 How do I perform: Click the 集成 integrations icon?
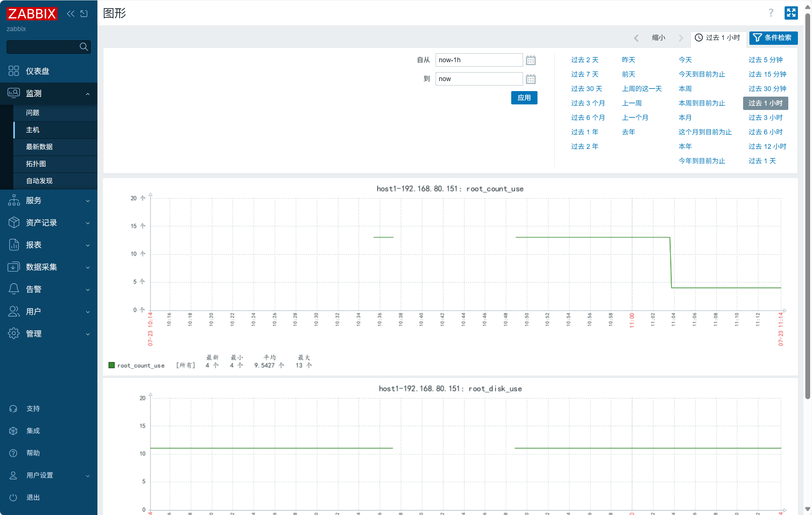(13, 431)
